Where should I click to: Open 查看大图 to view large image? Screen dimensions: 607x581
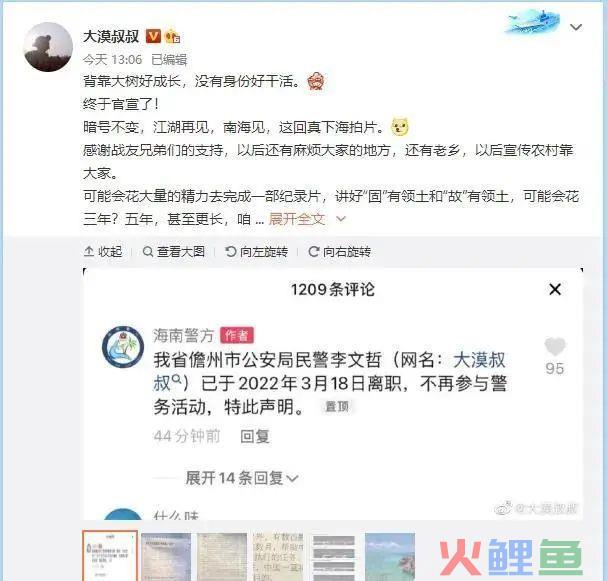coord(173,252)
